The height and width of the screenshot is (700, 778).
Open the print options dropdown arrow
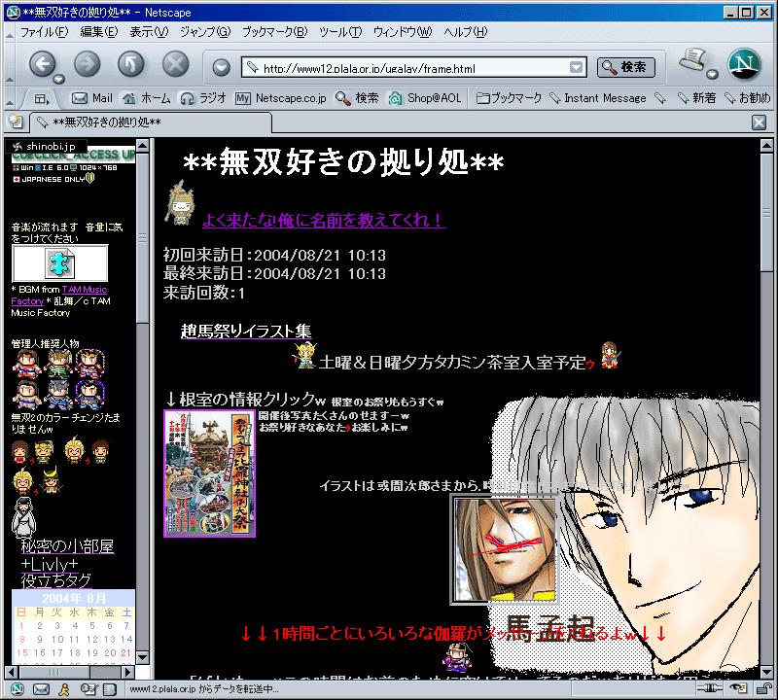pos(712,75)
